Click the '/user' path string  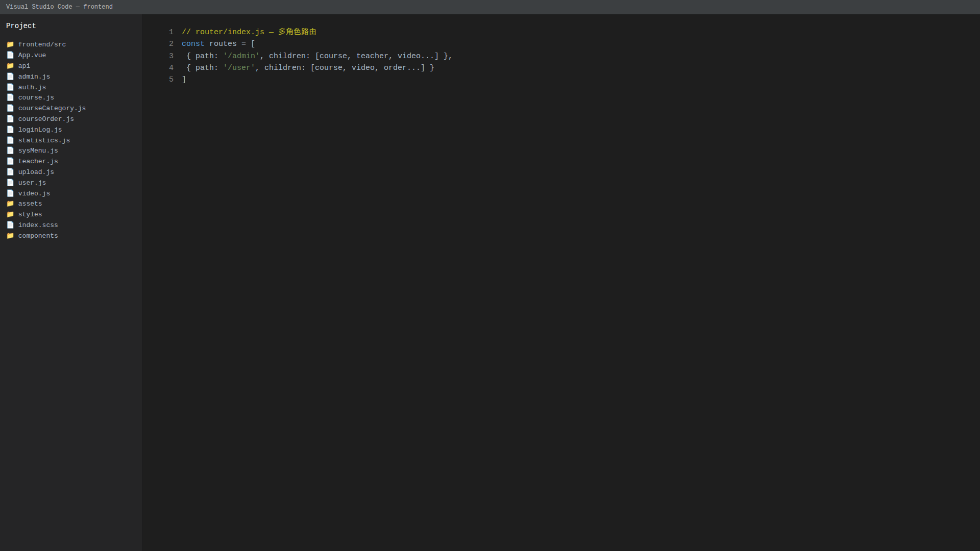[239, 68]
